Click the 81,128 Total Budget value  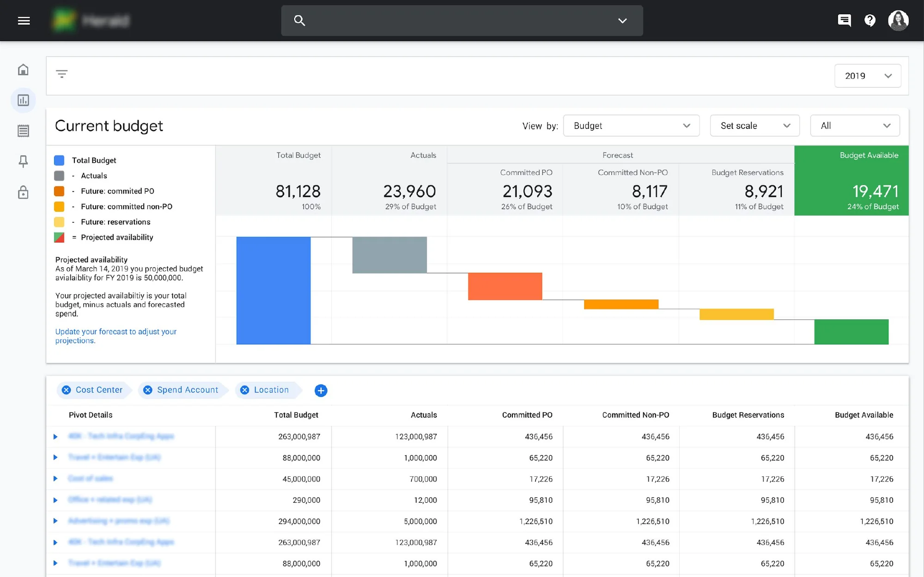tap(298, 191)
